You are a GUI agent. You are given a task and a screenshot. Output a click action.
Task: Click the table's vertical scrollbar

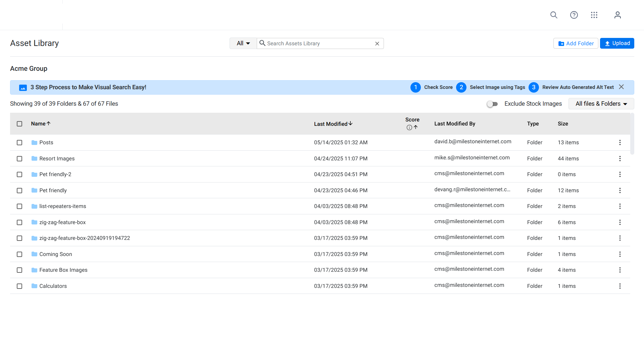point(632,134)
